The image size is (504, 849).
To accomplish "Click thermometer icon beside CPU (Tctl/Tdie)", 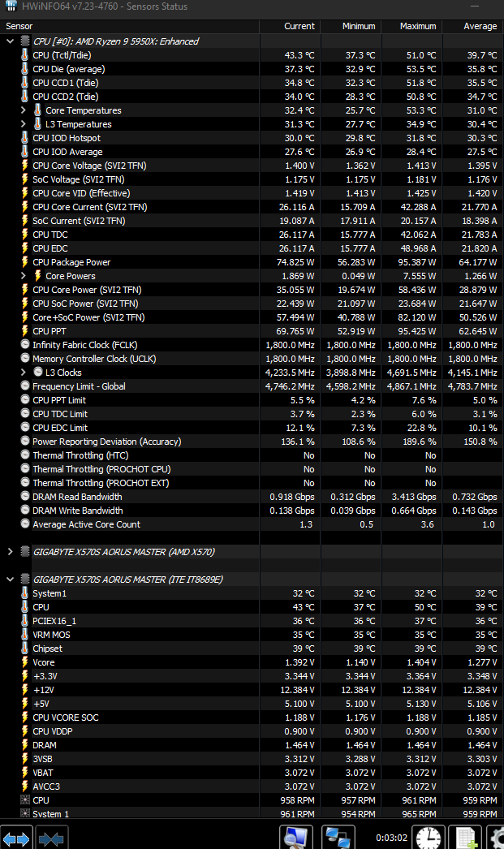I will 25,54.
